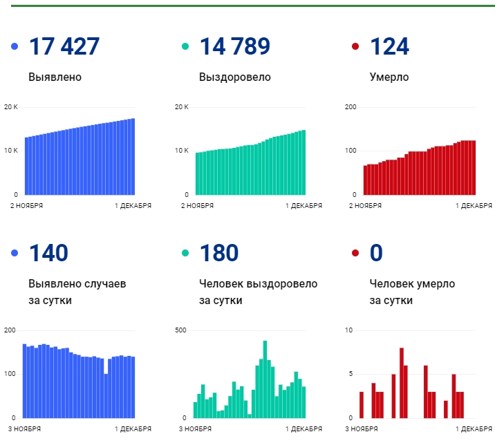This screenshot has width=504, height=443.
Task: Open the green cumulative recovered chart
Action: click(250, 162)
